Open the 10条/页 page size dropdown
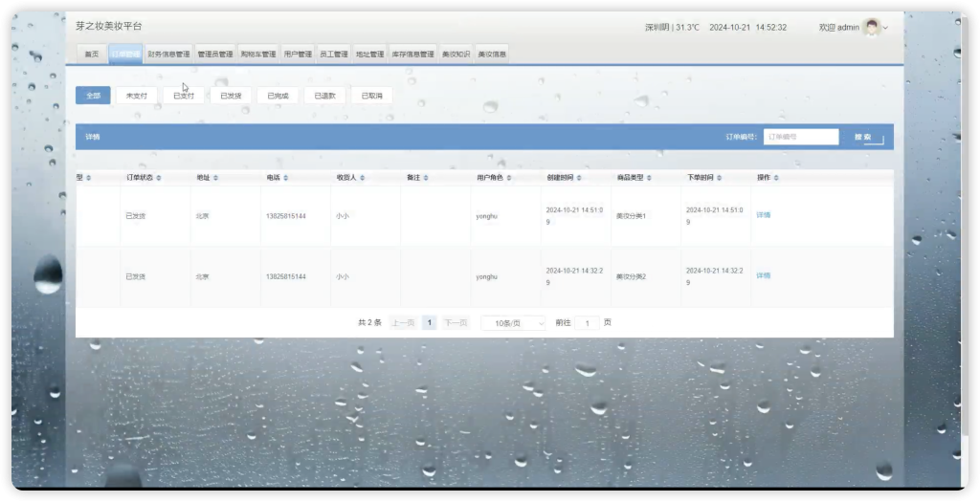Screen dimensions: 980x502 tap(513, 323)
